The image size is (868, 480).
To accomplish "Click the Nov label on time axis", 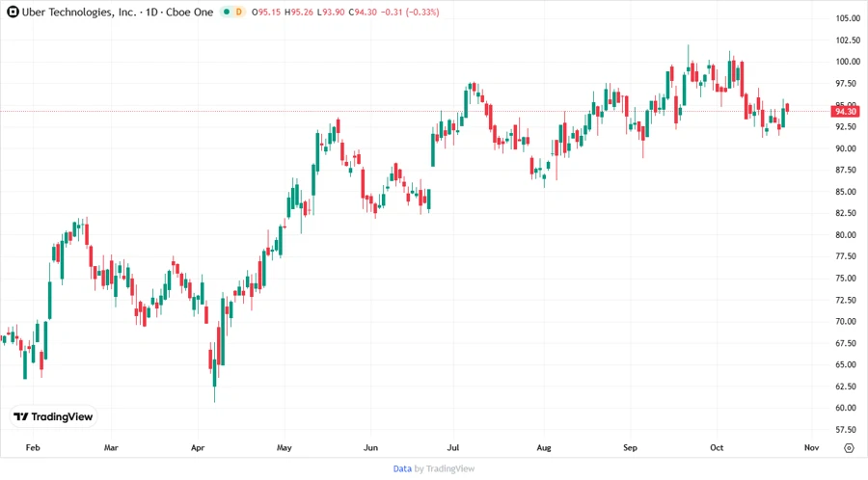I will 811,448.
